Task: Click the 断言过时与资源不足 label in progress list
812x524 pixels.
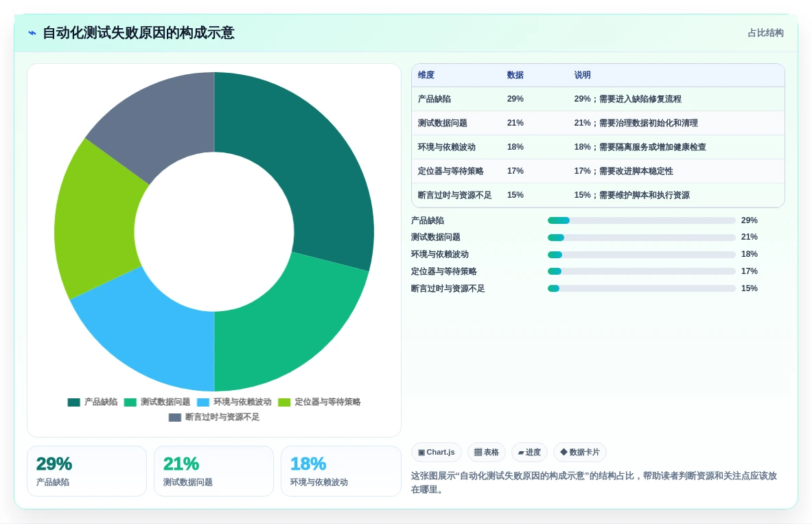Action: point(448,288)
